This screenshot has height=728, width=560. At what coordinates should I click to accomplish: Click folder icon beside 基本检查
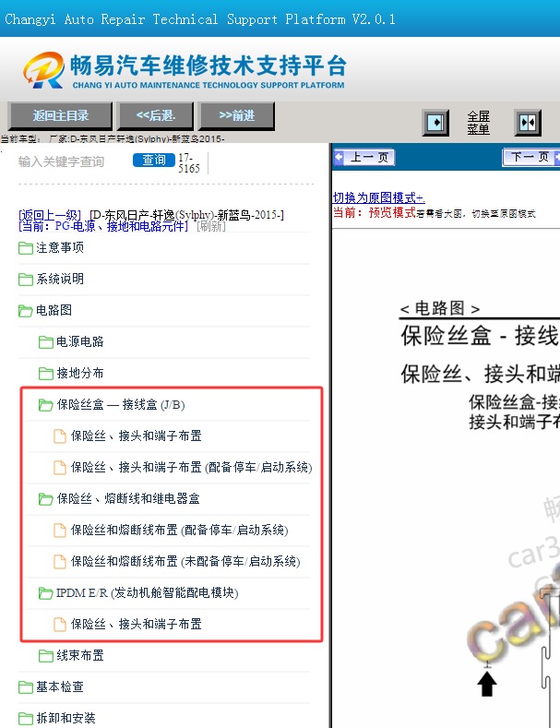(x=26, y=687)
